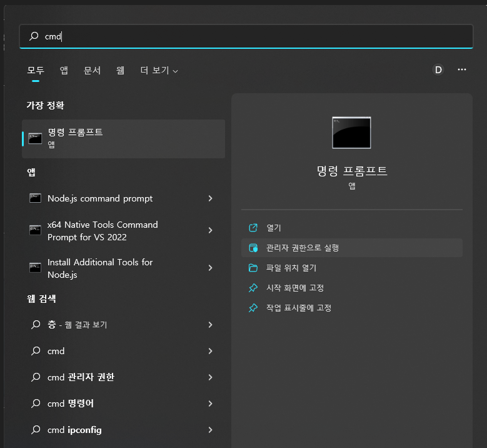Choose 시작 화면에 고정
This screenshot has height=448, width=487.
(352, 288)
